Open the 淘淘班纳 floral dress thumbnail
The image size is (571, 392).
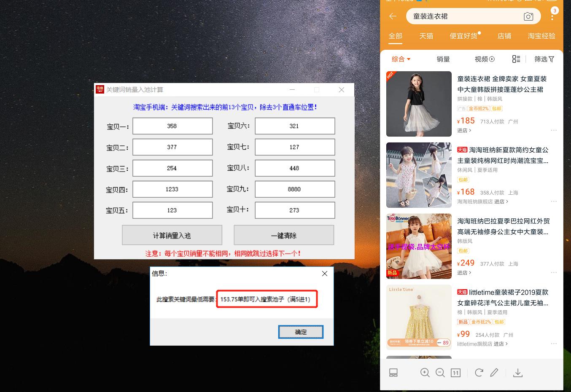tap(419, 175)
